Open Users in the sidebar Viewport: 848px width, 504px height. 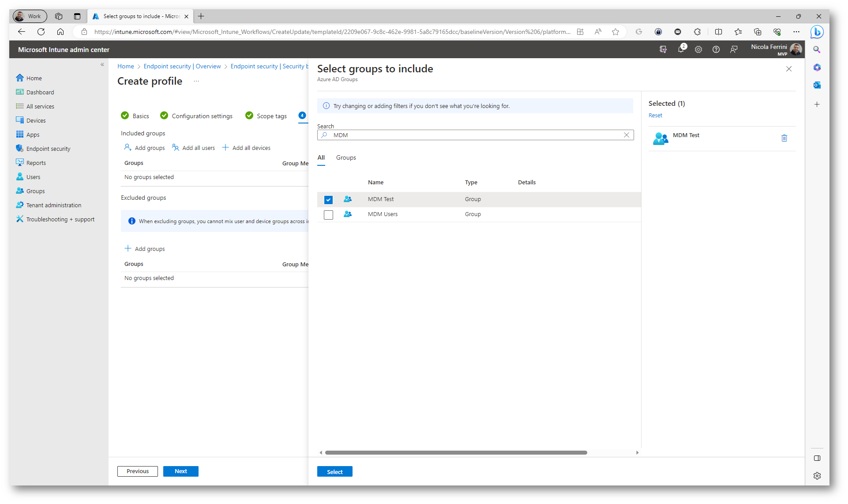click(33, 177)
